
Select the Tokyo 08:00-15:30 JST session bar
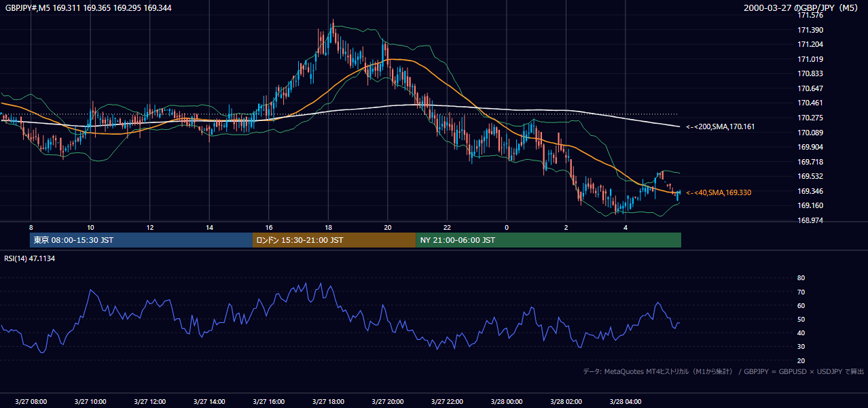(x=141, y=240)
